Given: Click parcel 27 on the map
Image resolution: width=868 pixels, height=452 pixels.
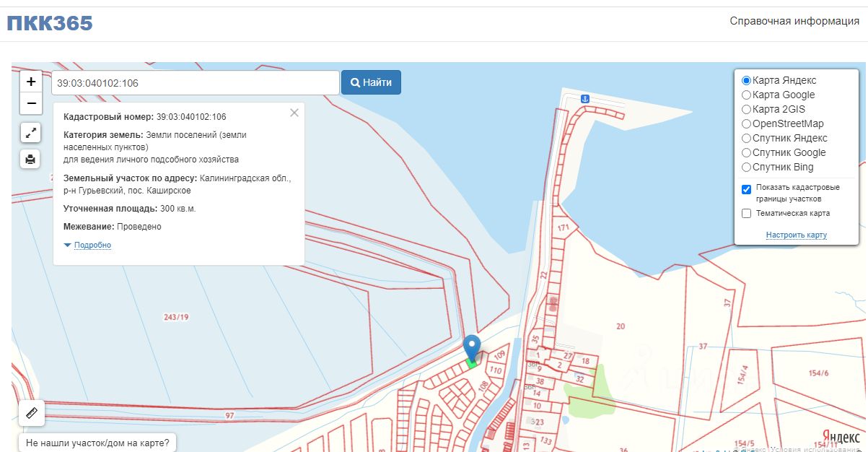Looking at the screenshot, I should tap(568, 356).
